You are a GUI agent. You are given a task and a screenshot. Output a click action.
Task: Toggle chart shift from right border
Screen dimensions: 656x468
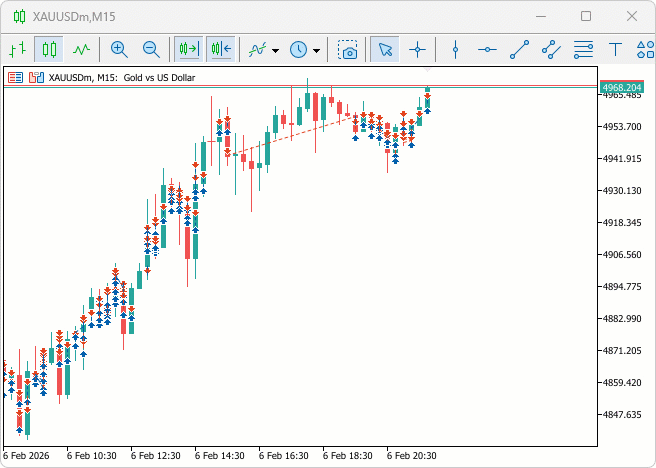pyautogui.click(x=221, y=49)
